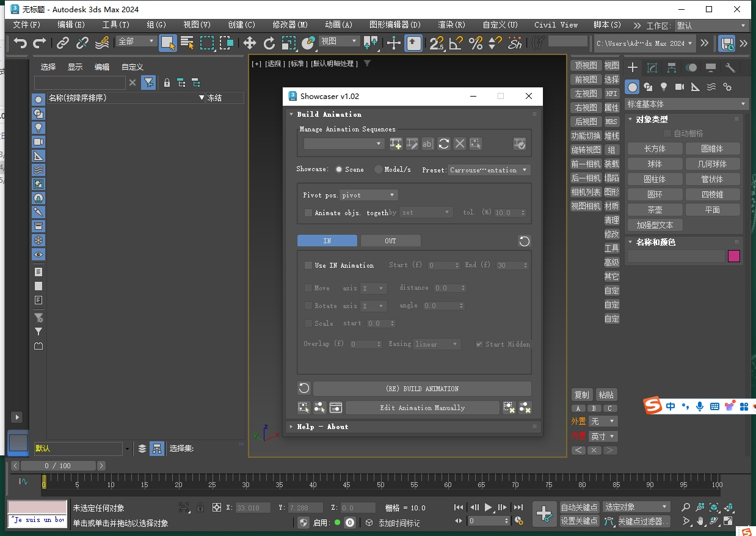Toggle scene explorer eye display filter

38,255
